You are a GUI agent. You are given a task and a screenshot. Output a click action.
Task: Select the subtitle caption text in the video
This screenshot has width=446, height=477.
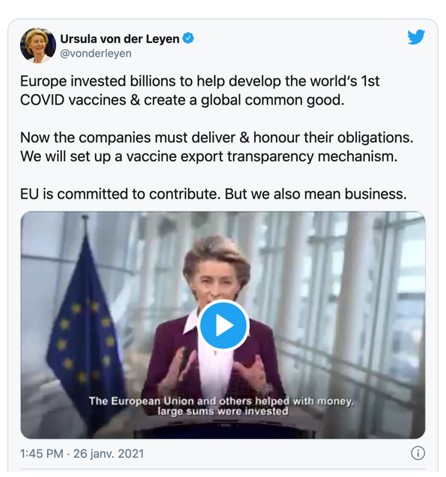pos(222,406)
